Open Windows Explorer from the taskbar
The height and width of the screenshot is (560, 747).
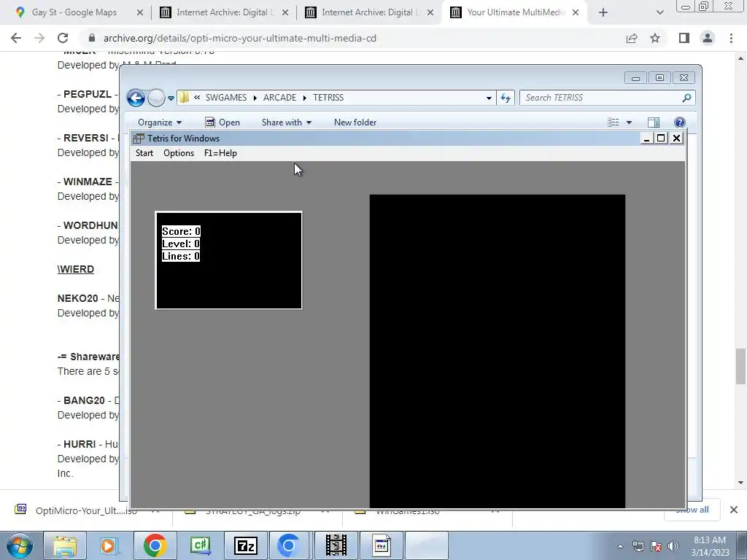coord(65,545)
